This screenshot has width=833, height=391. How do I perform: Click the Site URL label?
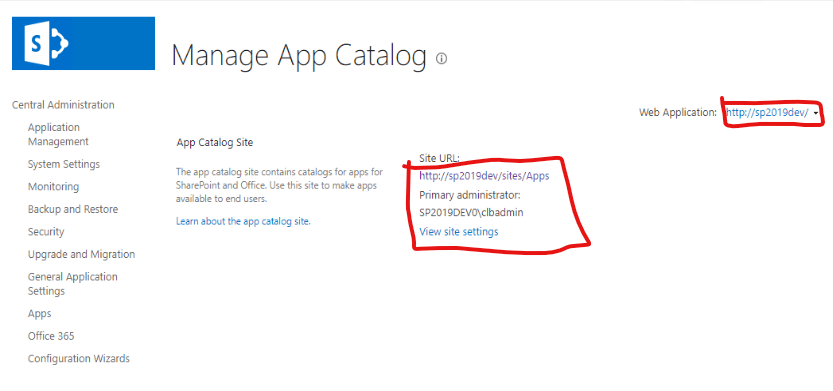439,158
